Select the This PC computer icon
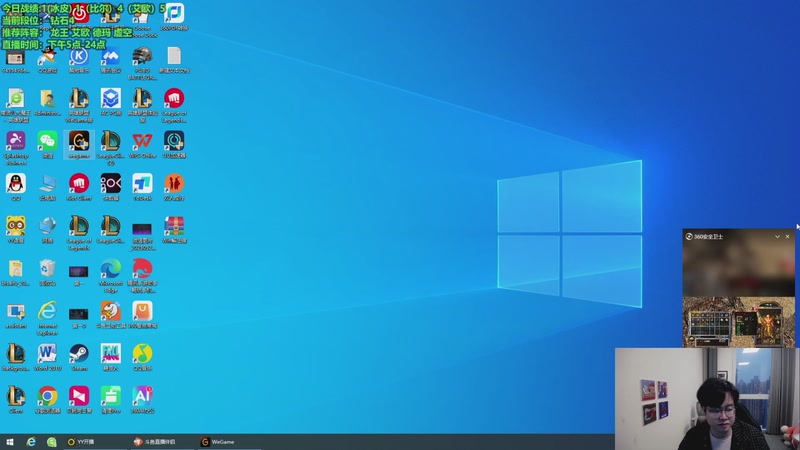Screen dimensions: 800x450 click(47, 184)
